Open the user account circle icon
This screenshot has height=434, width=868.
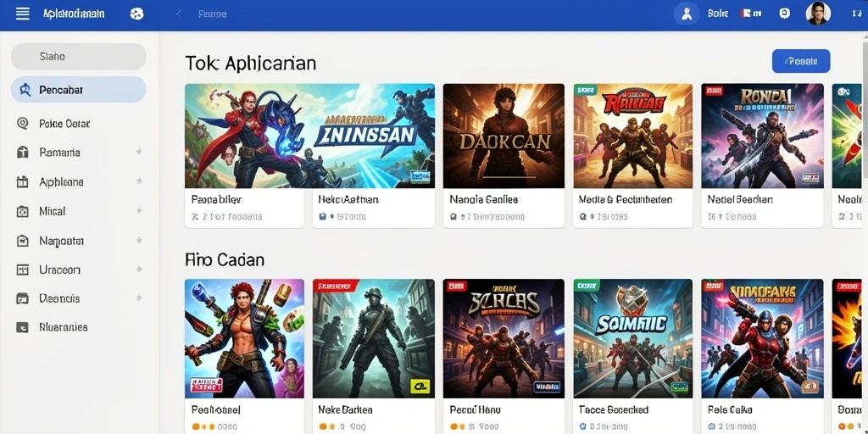[x=687, y=14]
